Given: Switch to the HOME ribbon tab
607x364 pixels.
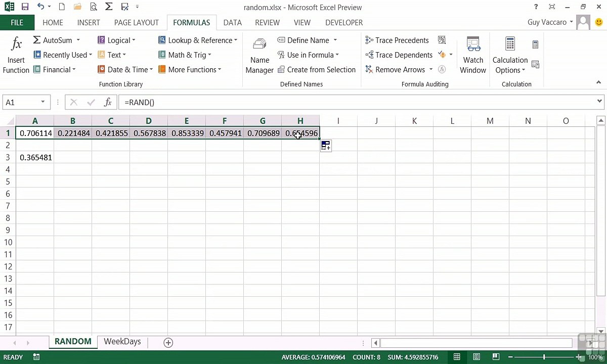Looking at the screenshot, I should [53, 22].
